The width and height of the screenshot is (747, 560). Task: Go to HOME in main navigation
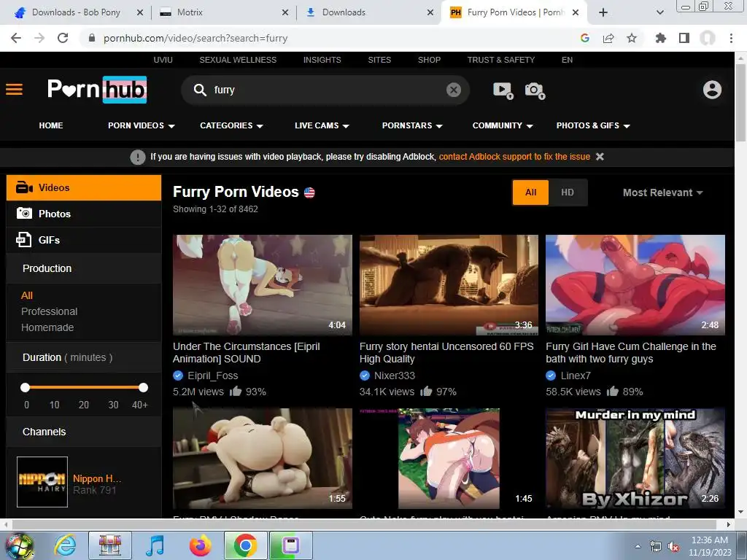(51, 125)
